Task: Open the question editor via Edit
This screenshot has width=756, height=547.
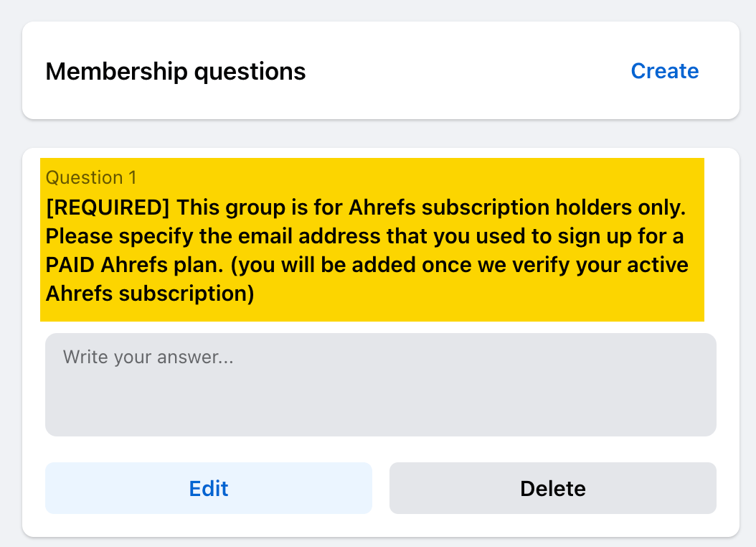Action: 208,488
